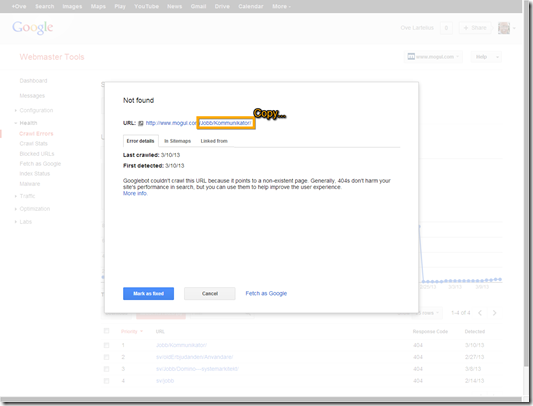Open News from the Google bar

pos(174,6)
